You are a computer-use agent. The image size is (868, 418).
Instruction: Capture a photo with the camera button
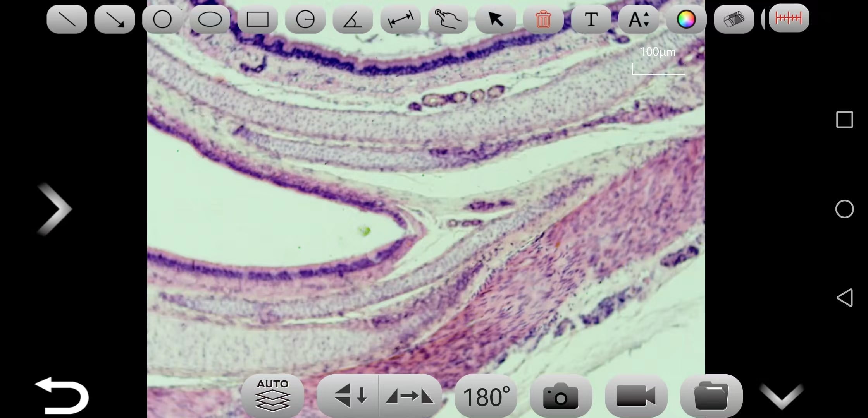click(561, 396)
